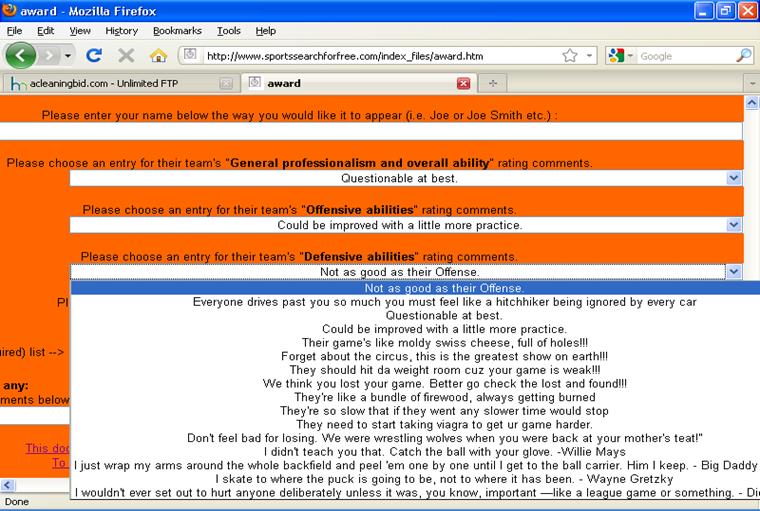Click the site identity icon in address bar
The width and height of the screenshot is (760, 511).
[x=190, y=55]
